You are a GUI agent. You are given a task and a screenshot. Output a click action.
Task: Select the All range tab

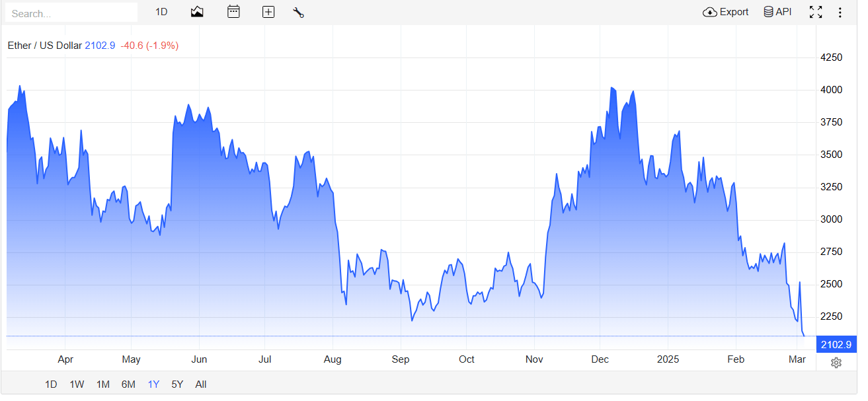coord(201,384)
